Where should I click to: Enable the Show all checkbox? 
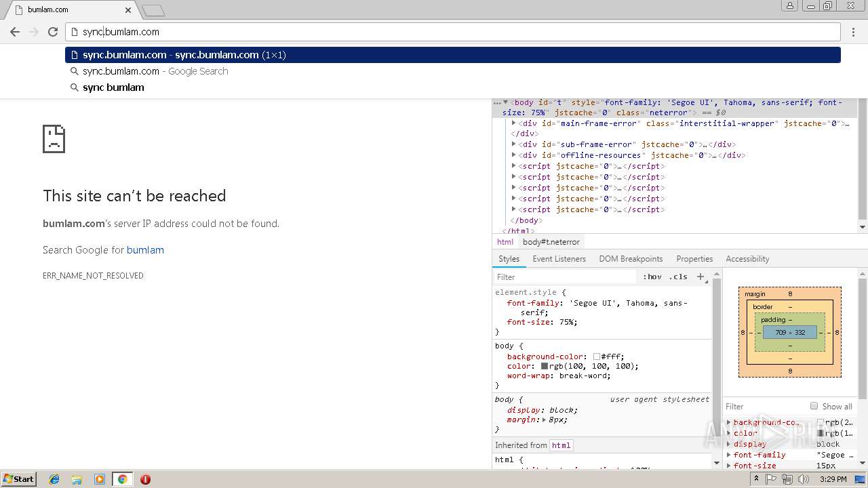(x=814, y=406)
